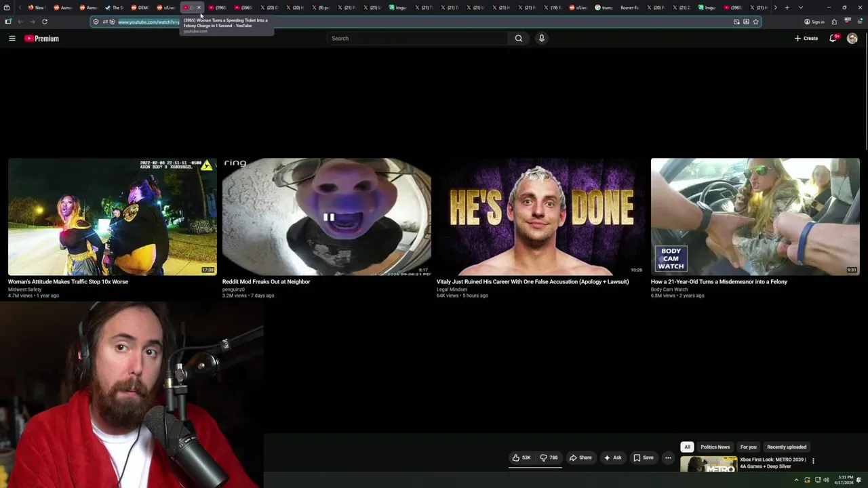Switch to the 'New' Firefox tab
This screenshot has width=868, height=488.
[x=36, y=7]
